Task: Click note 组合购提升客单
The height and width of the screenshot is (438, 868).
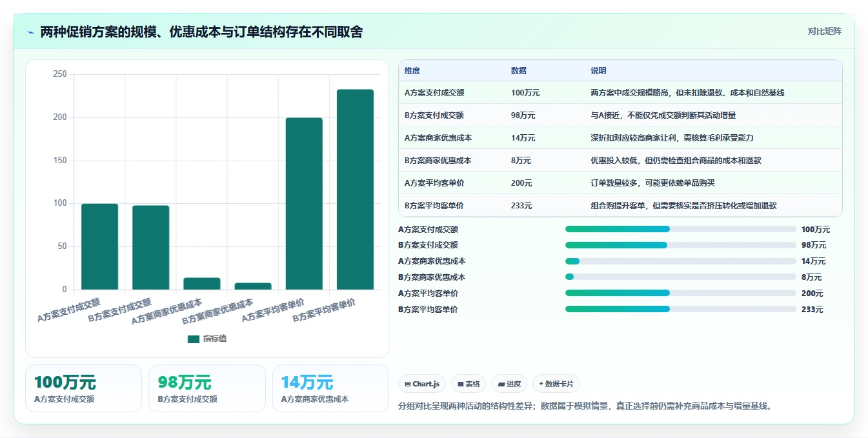Action: [x=684, y=206]
